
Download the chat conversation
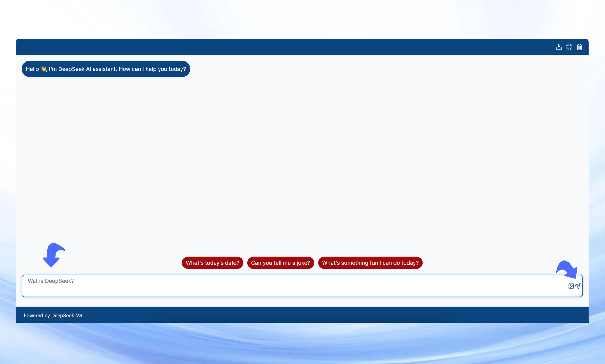[559, 47]
